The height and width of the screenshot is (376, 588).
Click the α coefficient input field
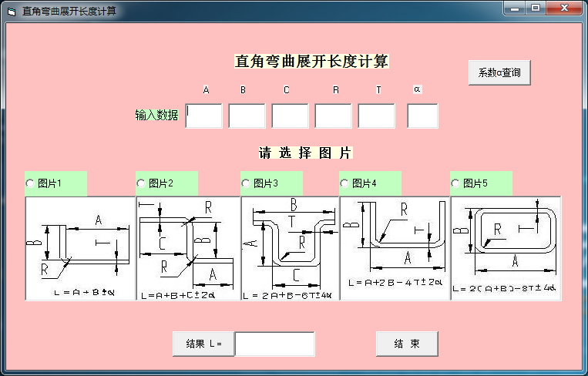(422, 116)
